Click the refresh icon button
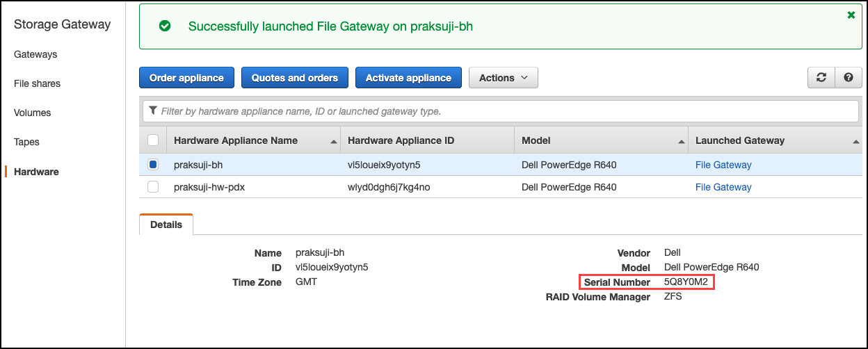This screenshot has width=868, height=349. 821,78
